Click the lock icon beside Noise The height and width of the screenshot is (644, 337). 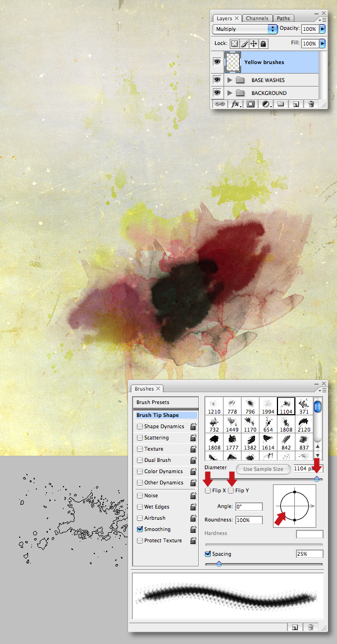tap(193, 496)
